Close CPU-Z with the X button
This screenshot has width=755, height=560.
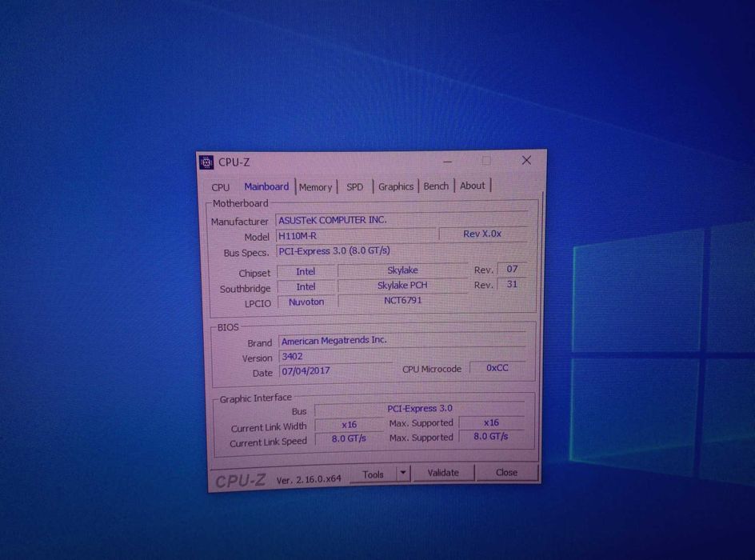coord(527,160)
